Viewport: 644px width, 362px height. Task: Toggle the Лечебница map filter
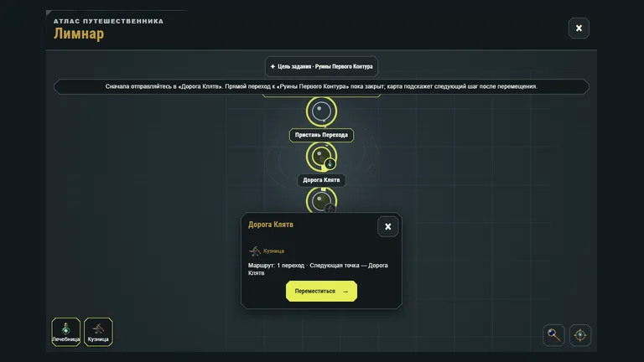point(65,332)
